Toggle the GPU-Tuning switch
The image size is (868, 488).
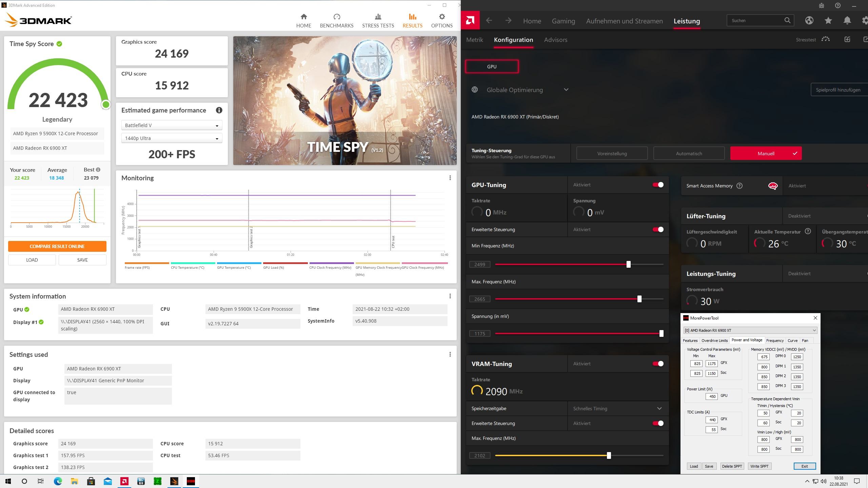point(658,185)
